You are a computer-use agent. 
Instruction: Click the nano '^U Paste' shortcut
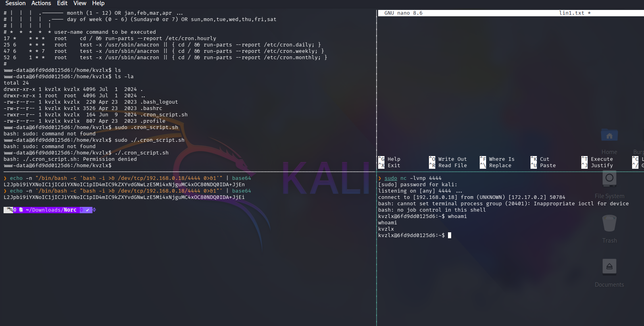(x=543, y=166)
